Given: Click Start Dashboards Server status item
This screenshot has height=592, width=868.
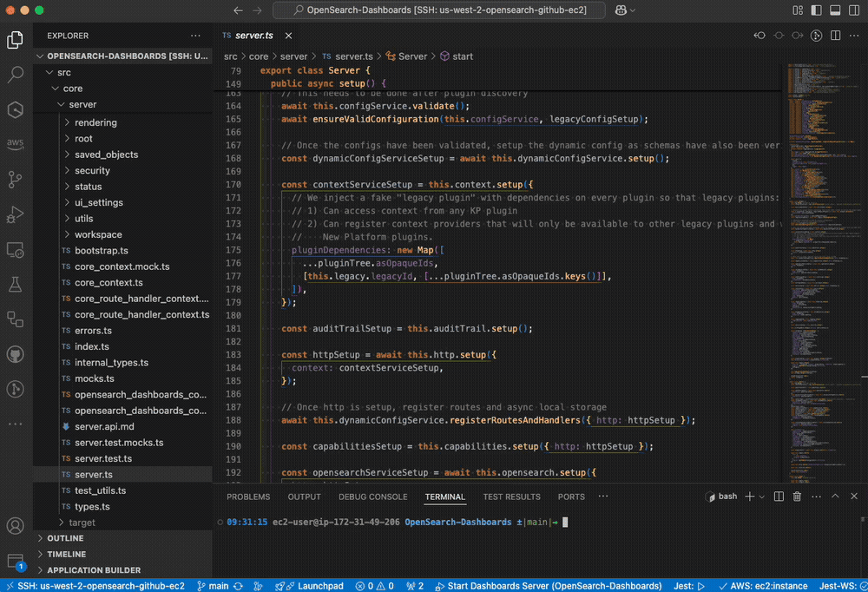Looking at the screenshot, I should [548, 586].
